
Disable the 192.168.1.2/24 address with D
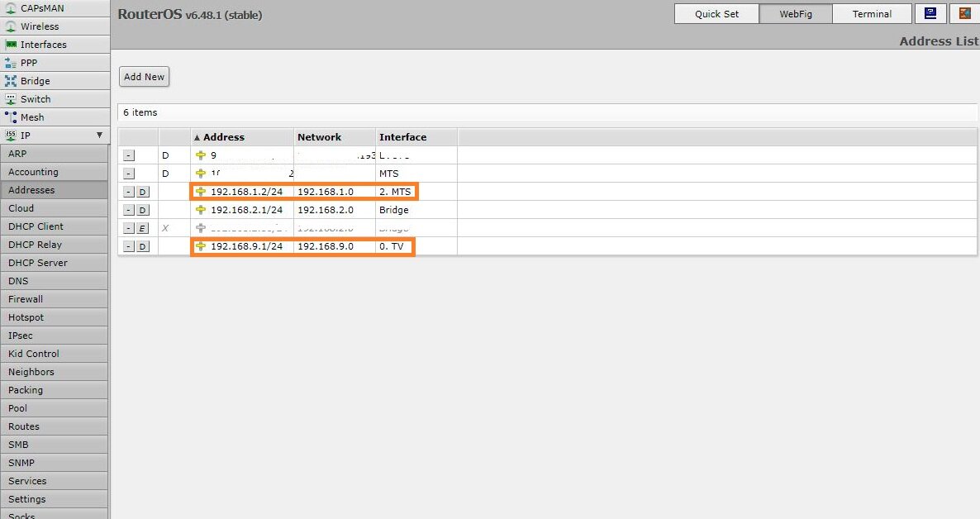click(x=142, y=192)
